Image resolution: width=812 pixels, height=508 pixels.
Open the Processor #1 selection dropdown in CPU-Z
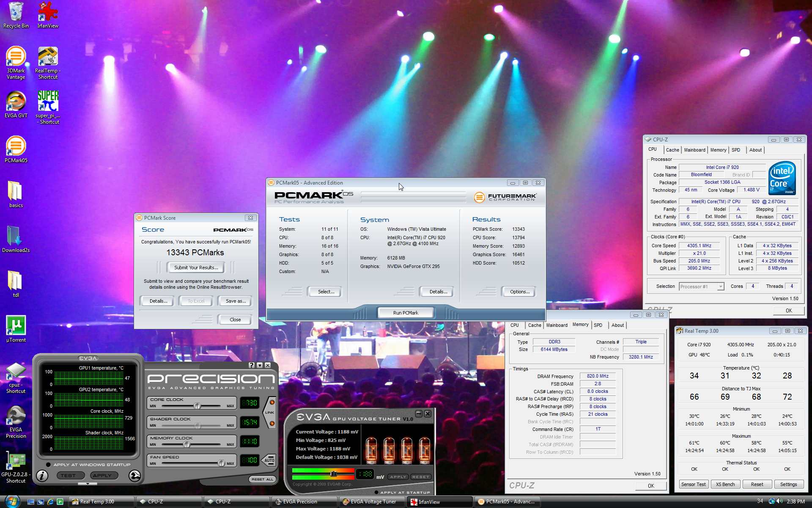coord(720,287)
